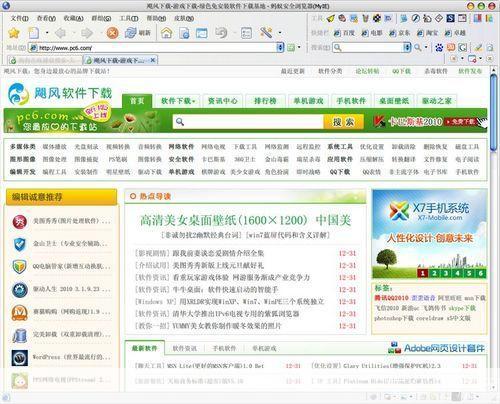The width and height of the screenshot is (500, 404).
Task: Click the green Go button beside address bar
Action: (x=291, y=48)
